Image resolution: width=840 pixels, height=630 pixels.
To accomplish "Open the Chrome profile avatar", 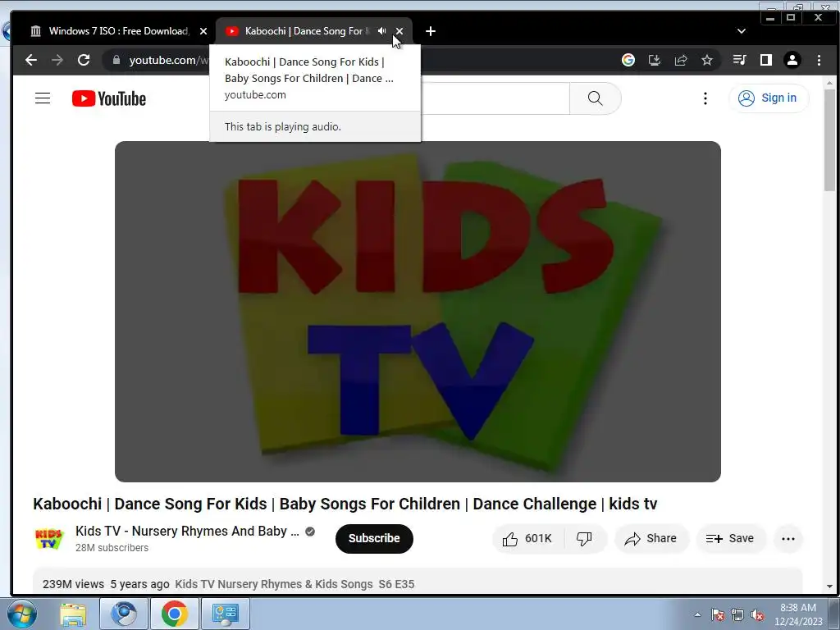I will (792, 60).
